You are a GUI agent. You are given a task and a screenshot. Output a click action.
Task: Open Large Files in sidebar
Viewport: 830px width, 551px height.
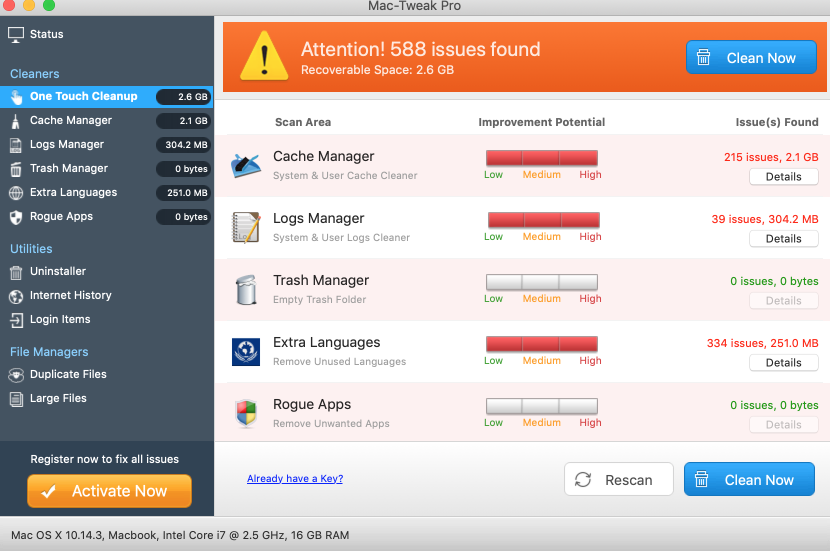click(x=58, y=399)
